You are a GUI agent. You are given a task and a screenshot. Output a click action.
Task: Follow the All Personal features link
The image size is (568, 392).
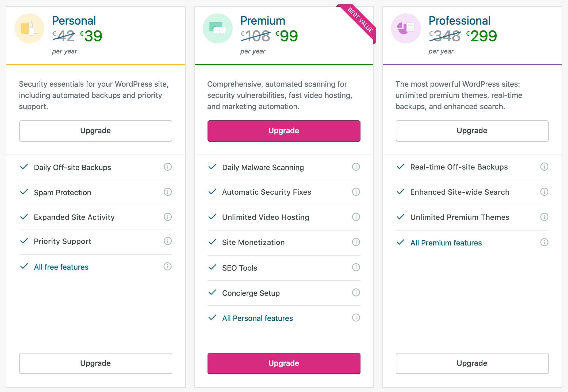coord(257,318)
